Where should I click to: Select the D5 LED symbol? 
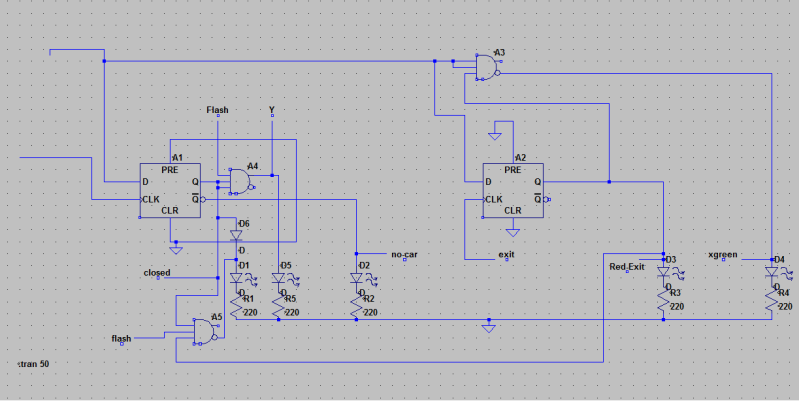click(x=278, y=278)
